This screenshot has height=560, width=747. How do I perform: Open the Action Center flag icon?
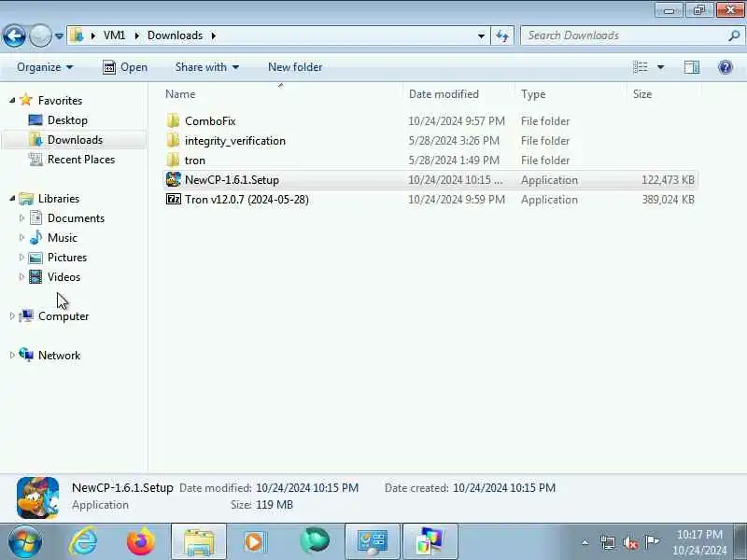[652, 541]
